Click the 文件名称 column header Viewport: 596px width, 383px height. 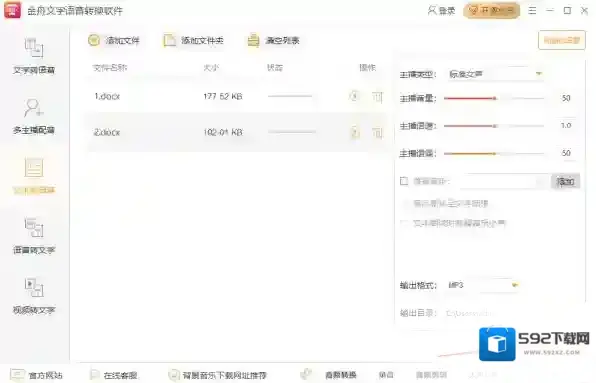pyautogui.click(x=110, y=68)
